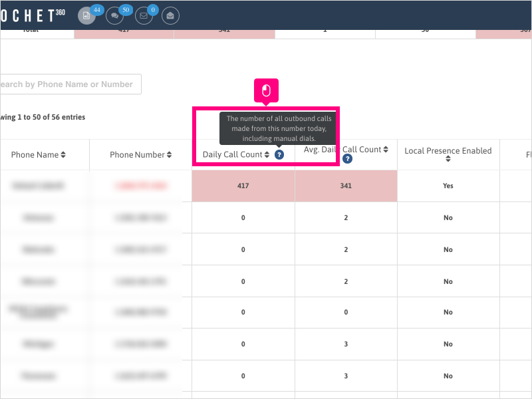Sort by Avg. Daily Call Count arrows
The width and height of the screenshot is (532, 399).
tap(386, 149)
